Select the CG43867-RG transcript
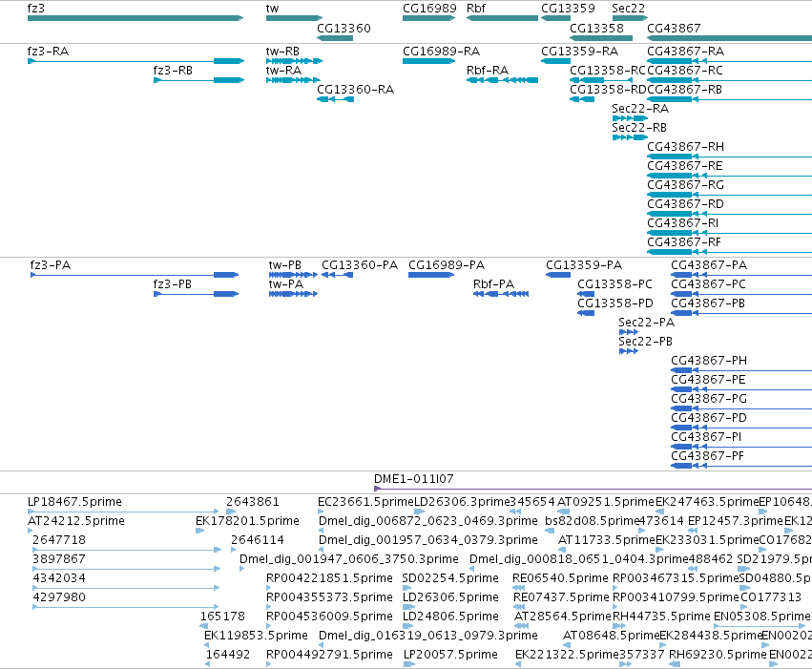This screenshot has height=669, width=812. coord(729,196)
